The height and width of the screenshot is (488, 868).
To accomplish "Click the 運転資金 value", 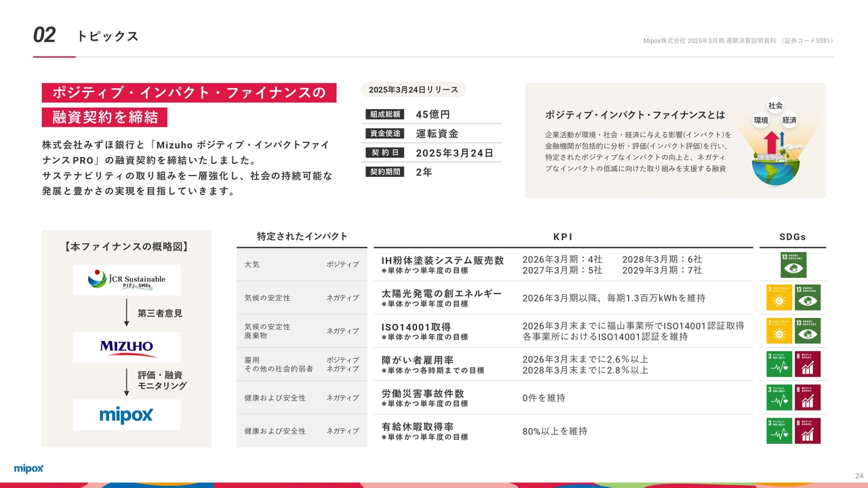I will [437, 134].
